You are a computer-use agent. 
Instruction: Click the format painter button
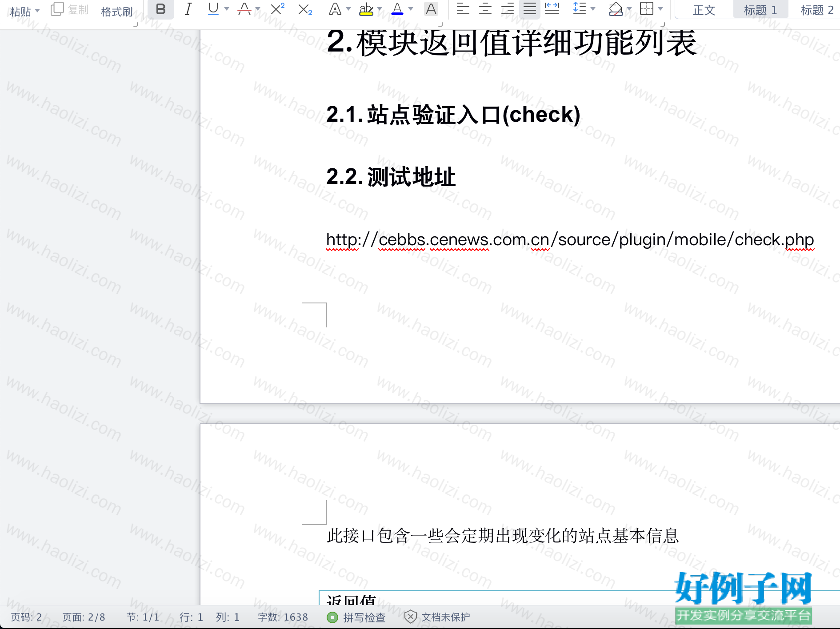click(x=117, y=12)
